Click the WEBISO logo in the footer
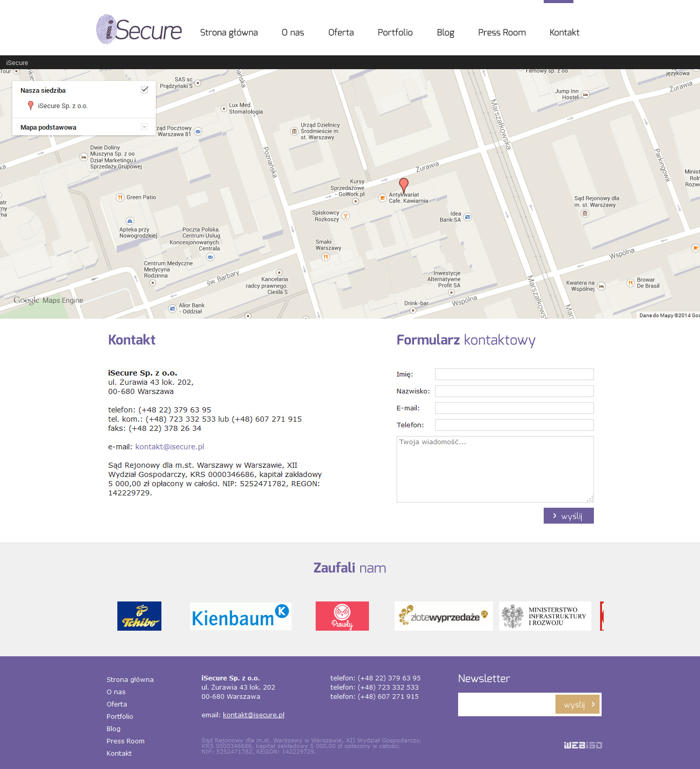The image size is (700, 769). tap(583, 745)
